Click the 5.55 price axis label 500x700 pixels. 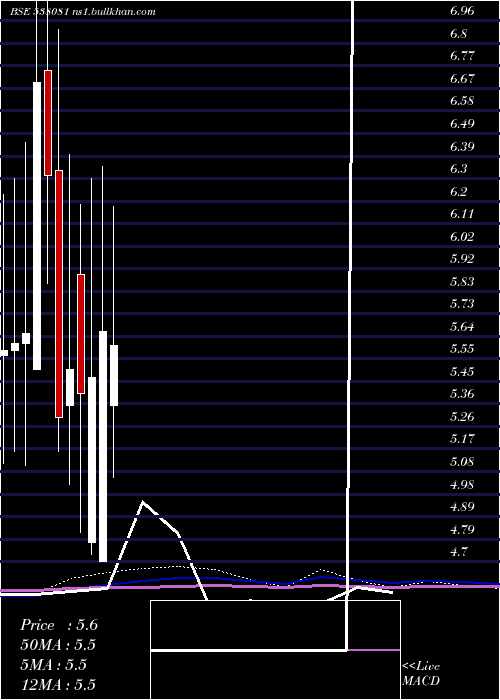(x=462, y=349)
